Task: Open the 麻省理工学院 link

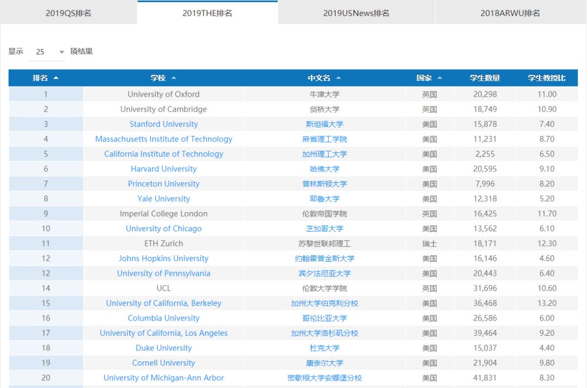Action: 324,139
